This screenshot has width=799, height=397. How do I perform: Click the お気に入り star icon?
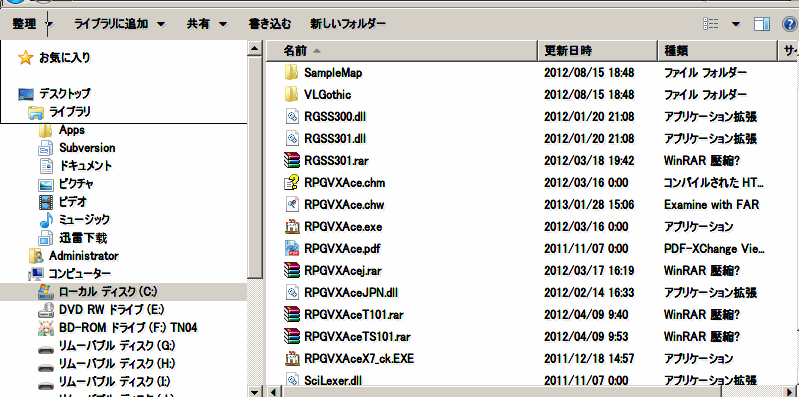(25, 58)
